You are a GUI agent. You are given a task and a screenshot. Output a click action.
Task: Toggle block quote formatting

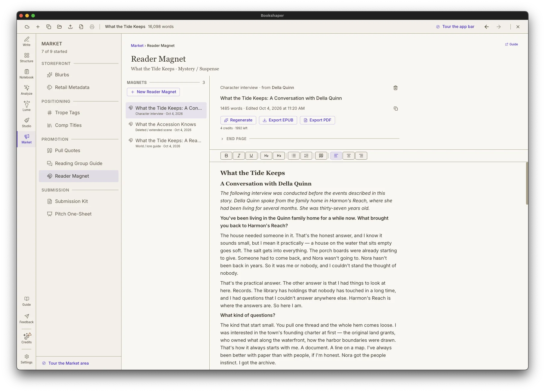coord(321,156)
